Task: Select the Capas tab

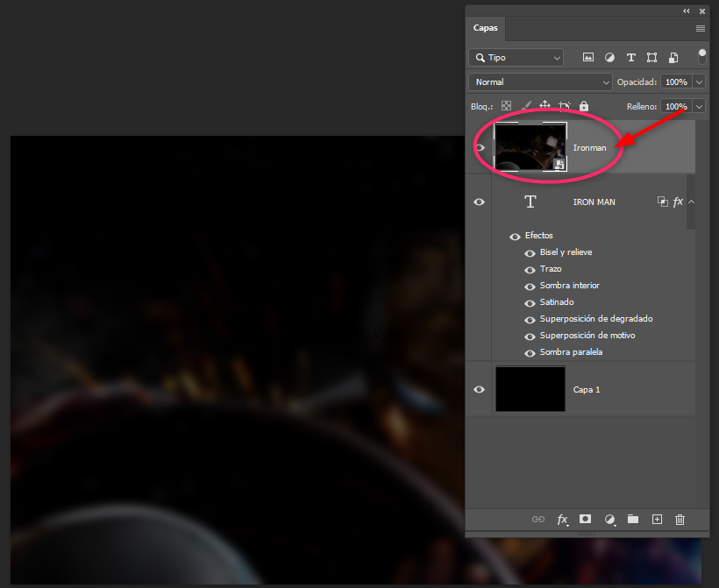Action: coord(485,28)
